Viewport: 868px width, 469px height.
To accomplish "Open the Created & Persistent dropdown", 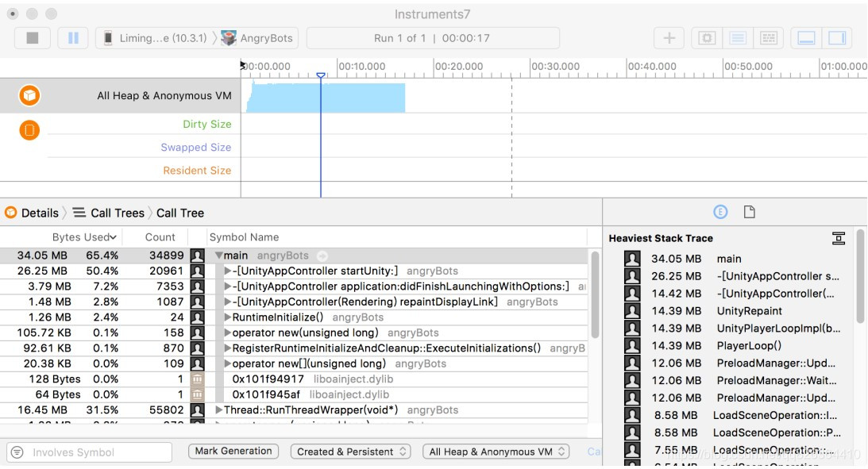I will (x=351, y=452).
